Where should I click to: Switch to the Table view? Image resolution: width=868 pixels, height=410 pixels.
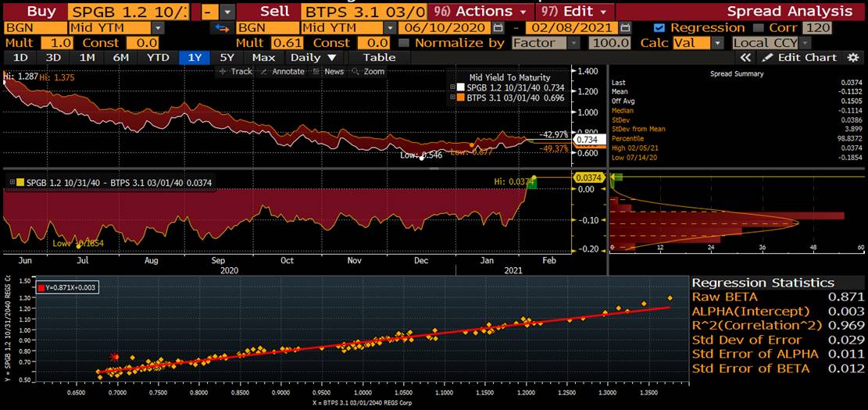(379, 58)
